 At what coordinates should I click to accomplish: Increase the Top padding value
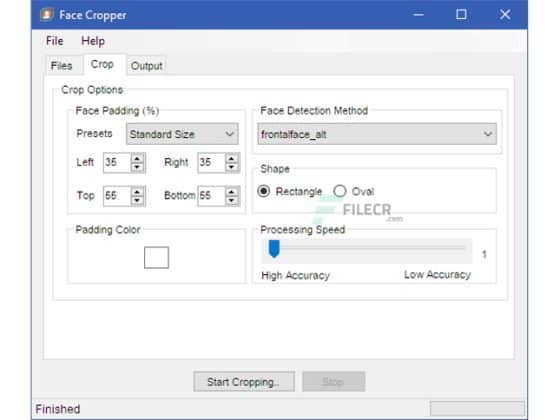click(138, 191)
